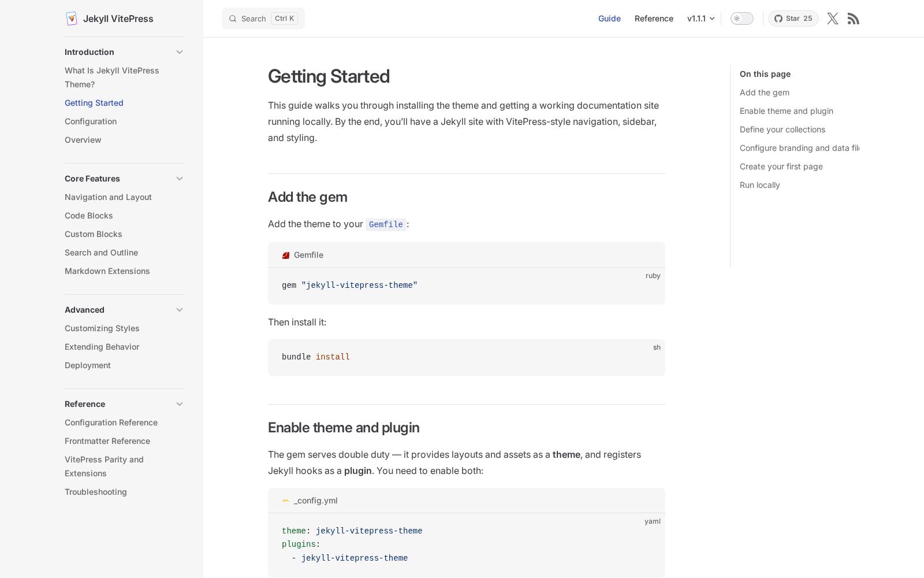Image resolution: width=924 pixels, height=578 pixels.
Task: Open the v1.1.1 version dropdown
Action: click(699, 18)
